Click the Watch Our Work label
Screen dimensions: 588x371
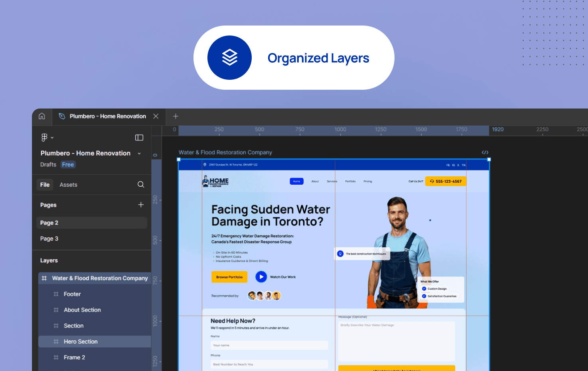pyautogui.click(x=283, y=277)
